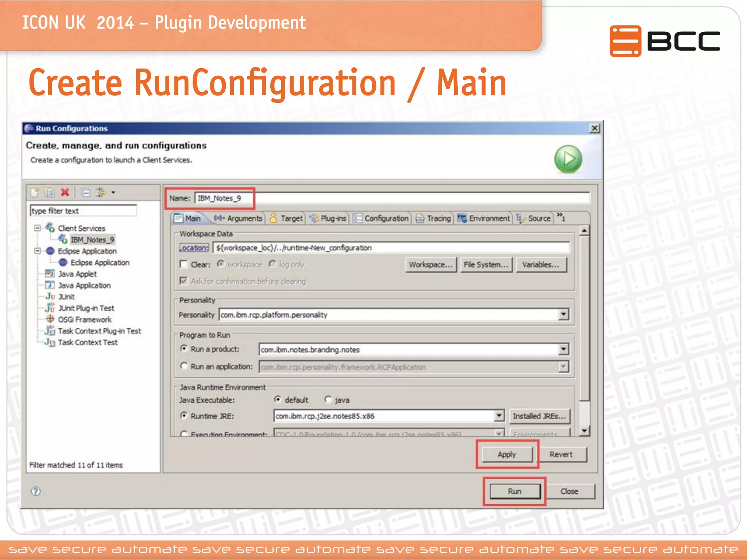
Task: Select the Execution Environment radio
Action: (184, 433)
